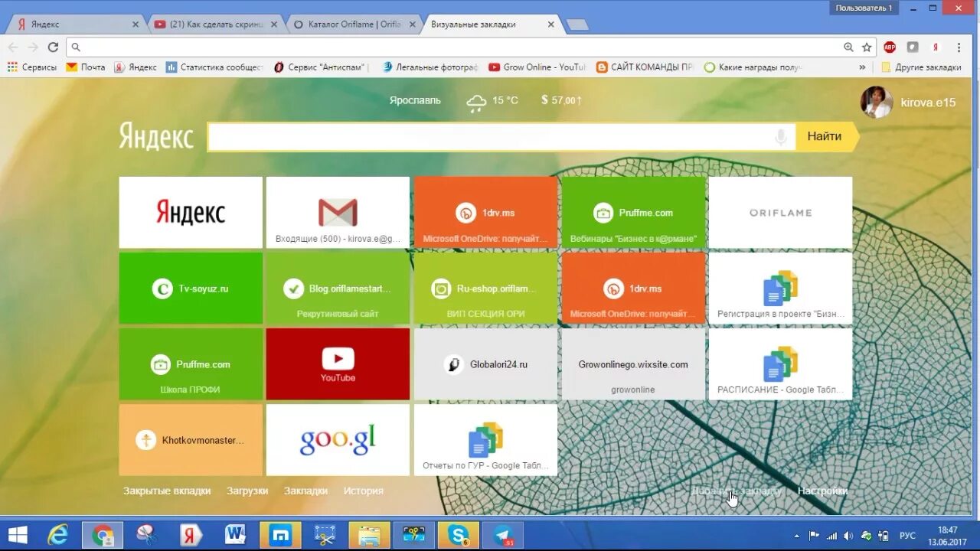Open the Сервисы apps shortcut
Screen dimensions: 980x551
tap(32, 67)
